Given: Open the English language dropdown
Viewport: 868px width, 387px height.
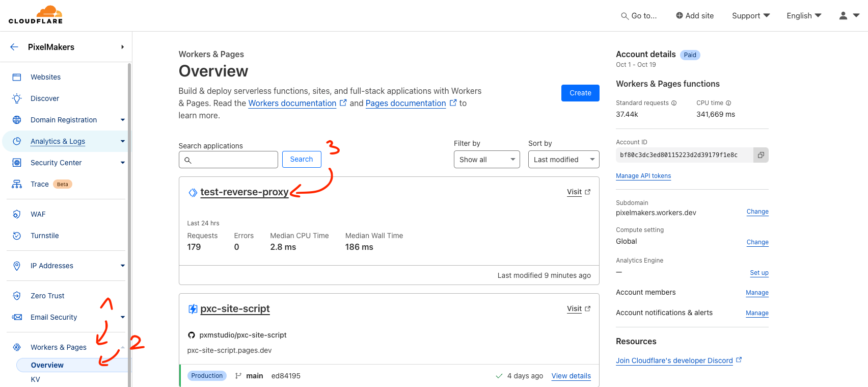Looking at the screenshot, I should click(804, 16).
